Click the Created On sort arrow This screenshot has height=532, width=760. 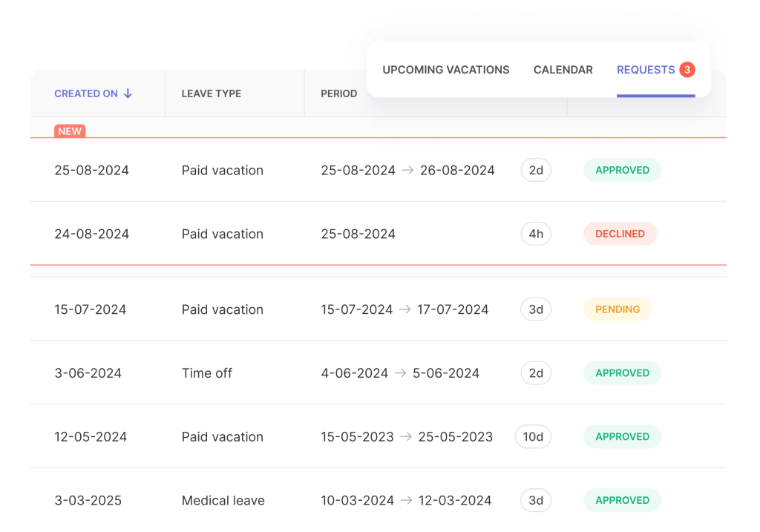click(128, 93)
